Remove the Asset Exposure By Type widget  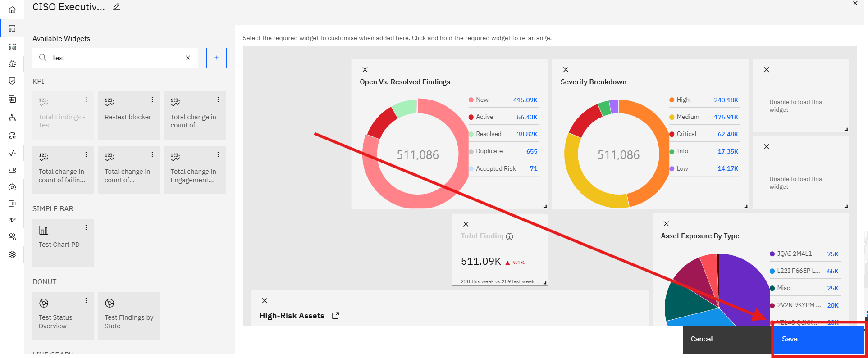click(x=666, y=224)
